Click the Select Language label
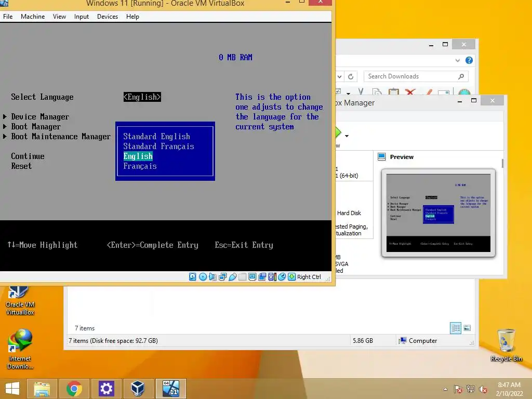532x399 pixels. (x=42, y=97)
